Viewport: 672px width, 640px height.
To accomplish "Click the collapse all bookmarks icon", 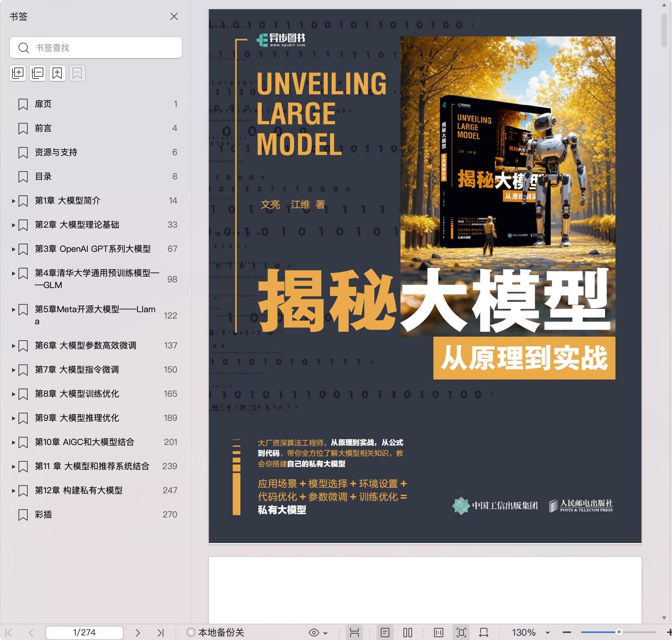I will tap(38, 73).
